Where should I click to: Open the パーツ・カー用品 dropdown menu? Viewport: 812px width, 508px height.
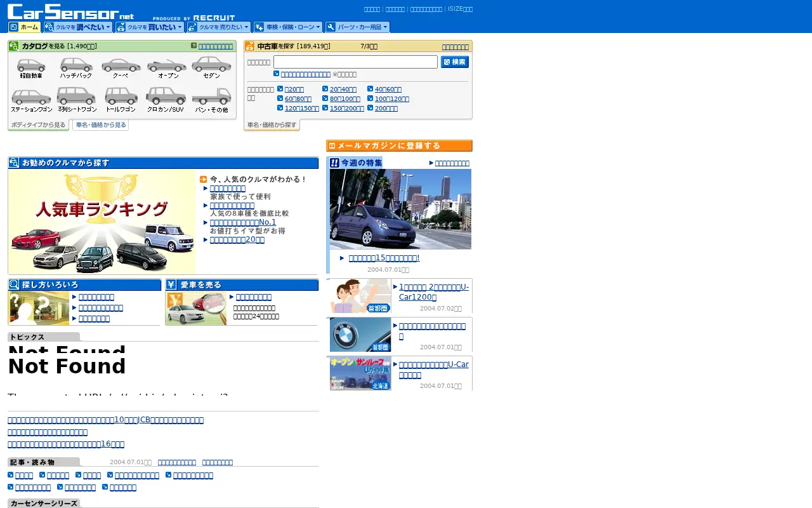(357, 27)
